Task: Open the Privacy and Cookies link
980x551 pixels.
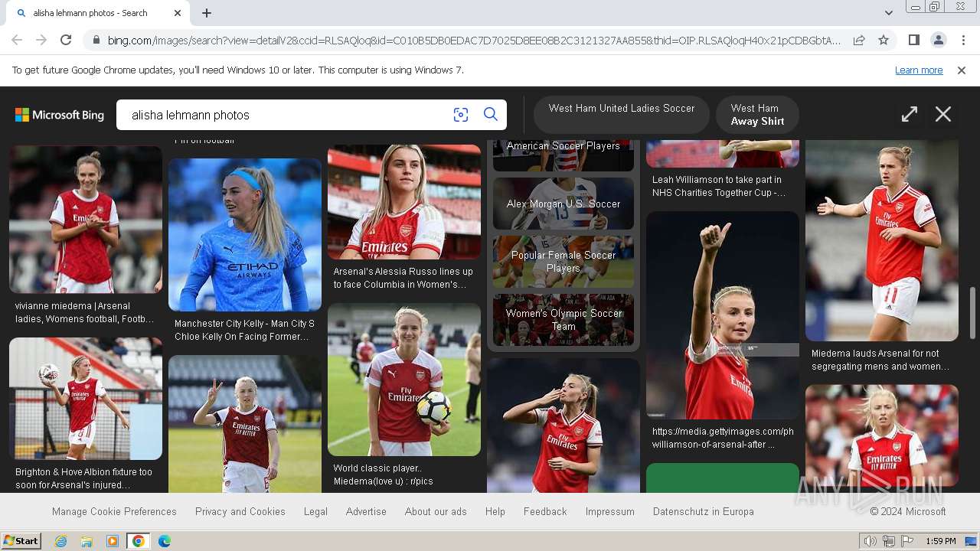Action: coord(240,511)
